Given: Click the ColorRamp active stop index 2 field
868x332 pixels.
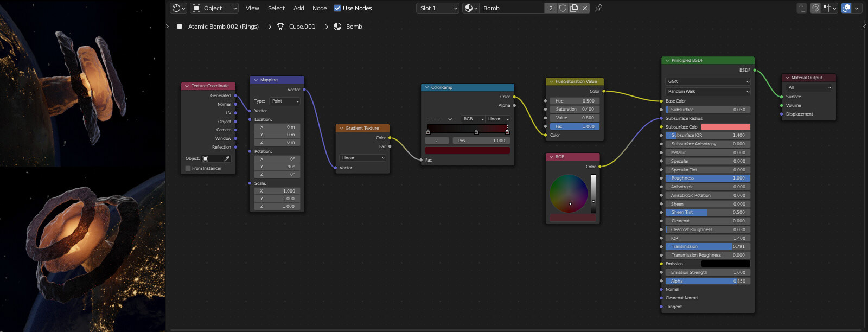Looking at the screenshot, I should (437, 141).
